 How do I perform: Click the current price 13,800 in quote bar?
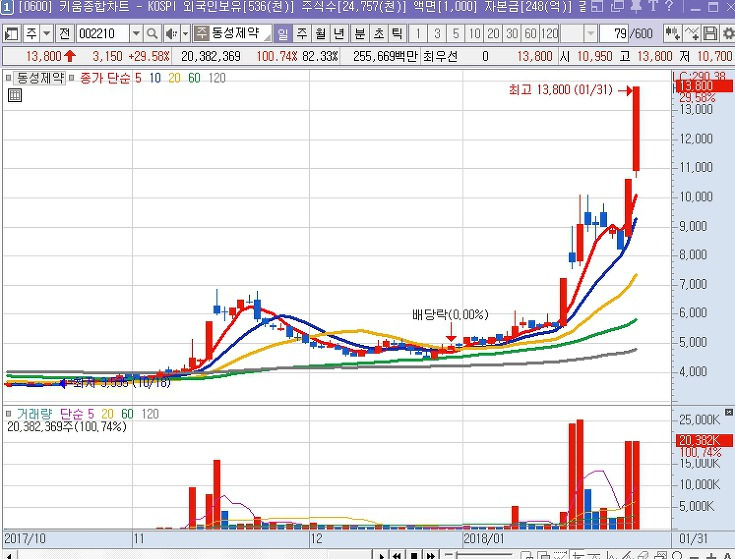(43, 56)
